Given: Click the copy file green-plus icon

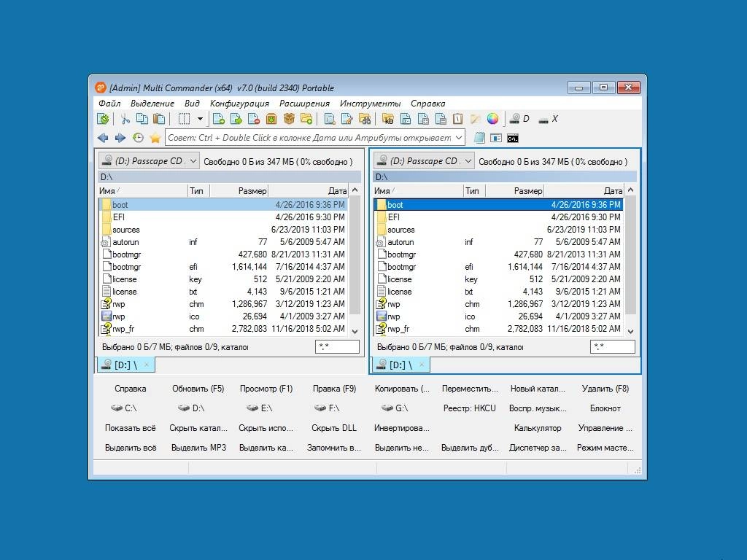Looking at the screenshot, I should pos(219,119).
